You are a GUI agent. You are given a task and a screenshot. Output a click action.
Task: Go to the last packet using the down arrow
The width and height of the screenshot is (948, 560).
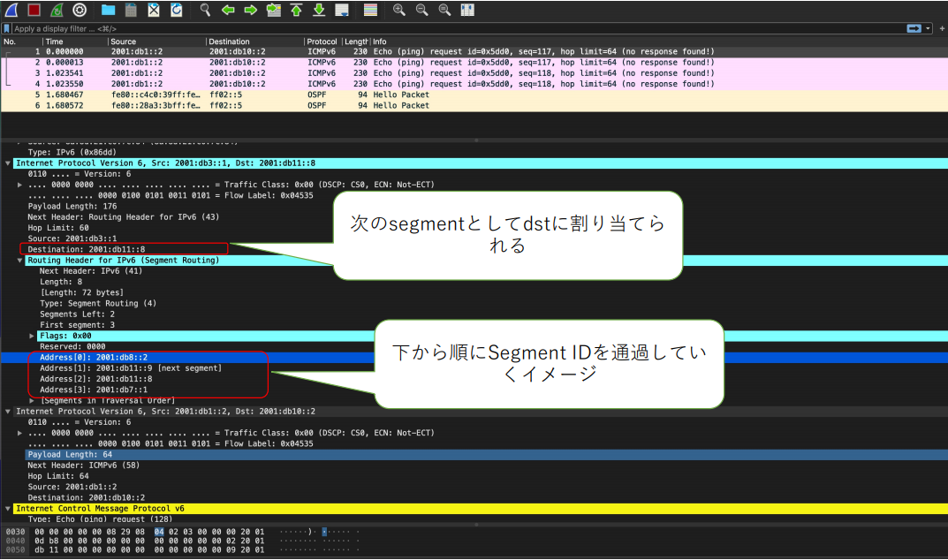(320, 10)
